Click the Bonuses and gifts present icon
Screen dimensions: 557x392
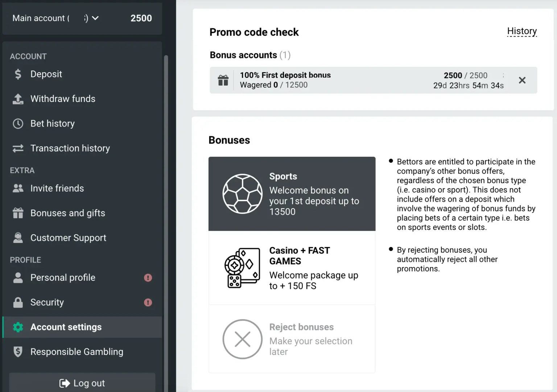click(18, 213)
